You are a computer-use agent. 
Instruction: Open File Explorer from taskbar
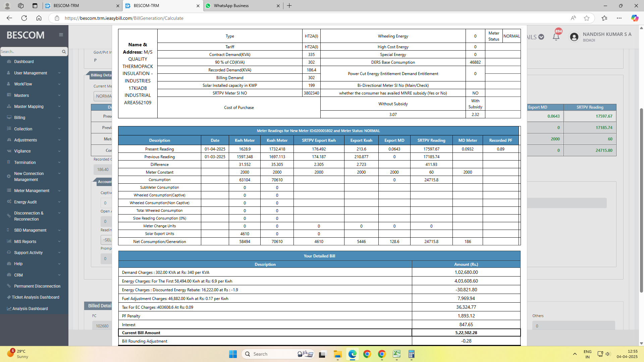pos(337,354)
